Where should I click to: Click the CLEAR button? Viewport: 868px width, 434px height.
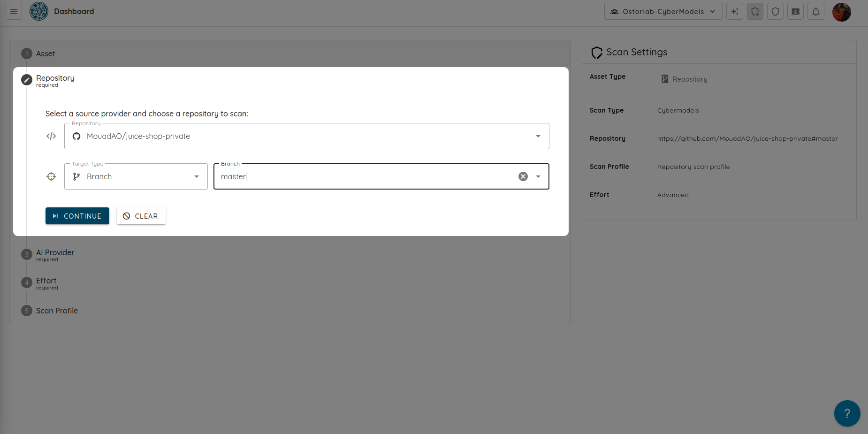[x=141, y=216]
